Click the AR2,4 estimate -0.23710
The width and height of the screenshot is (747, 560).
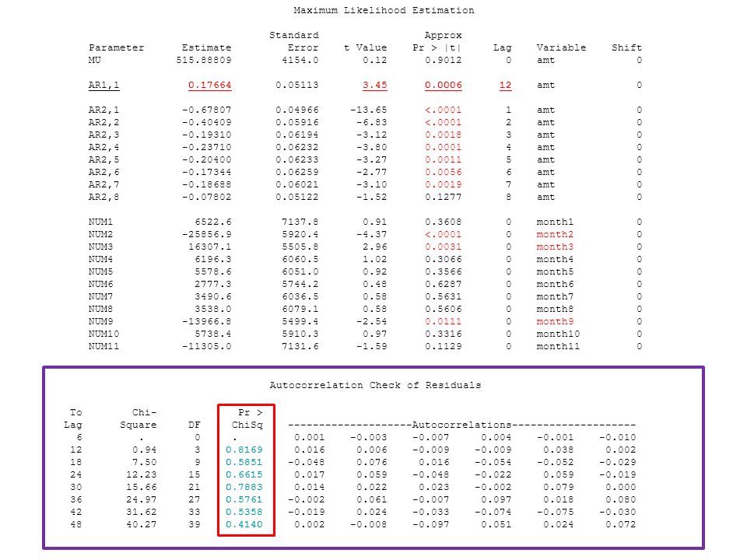pos(207,147)
